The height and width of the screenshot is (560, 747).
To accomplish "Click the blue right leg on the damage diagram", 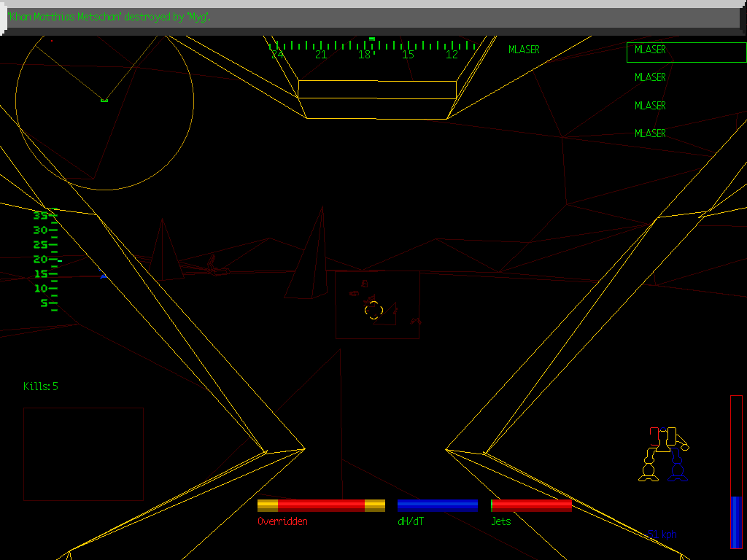I will click(x=678, y=468).
